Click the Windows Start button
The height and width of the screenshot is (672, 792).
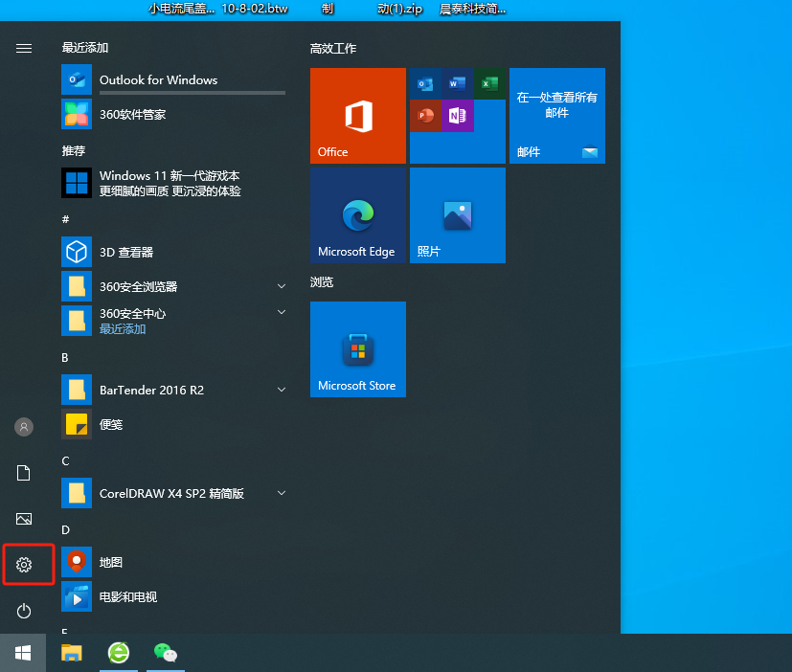click(23, 653)
